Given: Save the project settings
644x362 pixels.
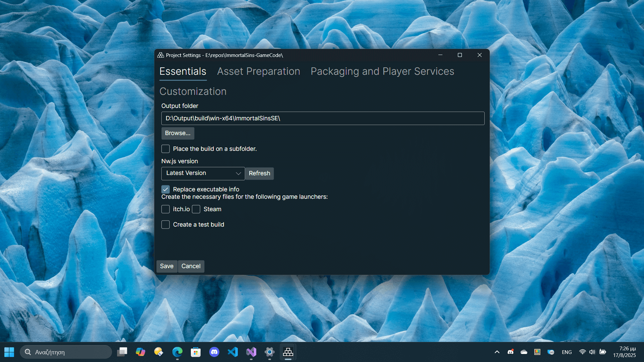Looking at the screenshot, I should click(167, 266).
